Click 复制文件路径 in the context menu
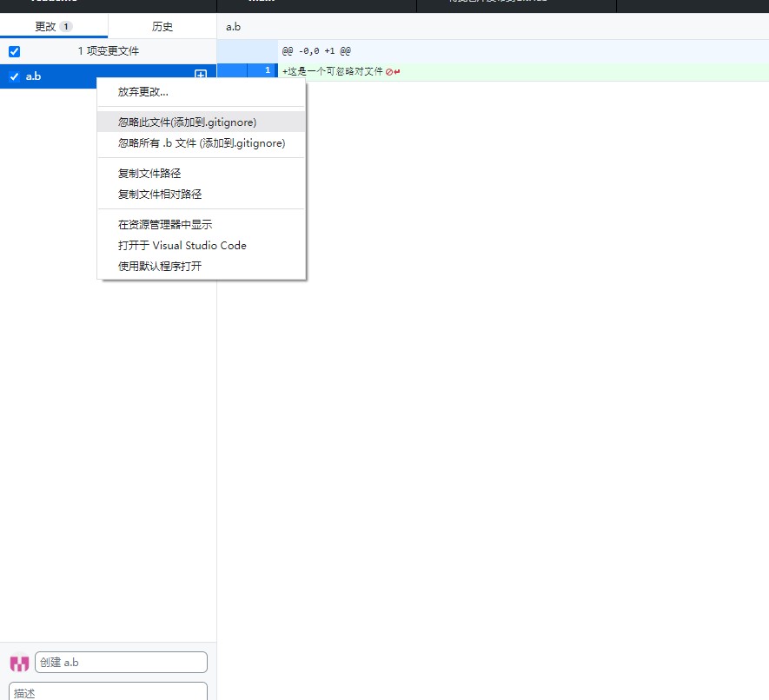Viewport: 769px width, 700px height. coord(149,174)
